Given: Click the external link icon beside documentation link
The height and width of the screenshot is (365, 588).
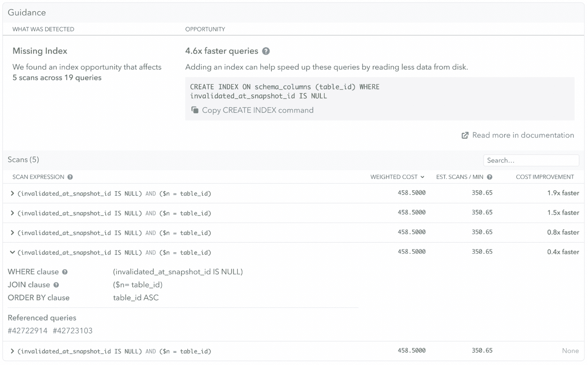Looking at the screenshot, I should pos(465,135).
